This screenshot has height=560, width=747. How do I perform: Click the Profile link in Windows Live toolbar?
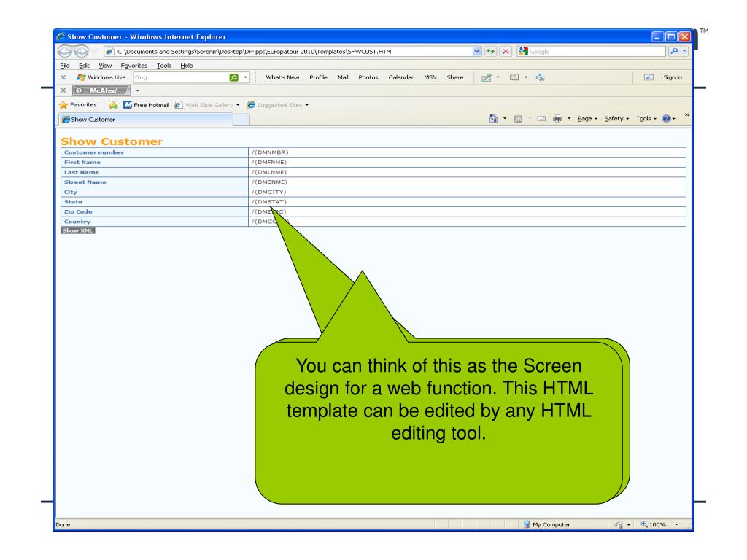(318, 77)
